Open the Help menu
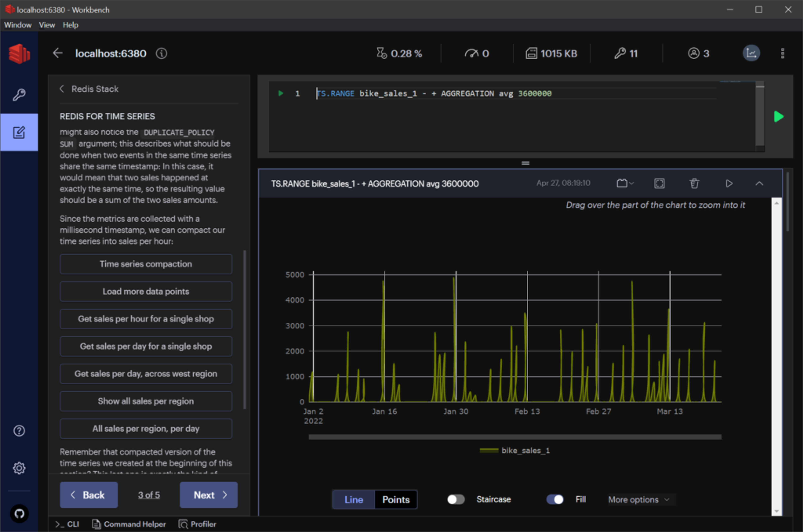This screenshot has height=532, width=803. point(70,25)
